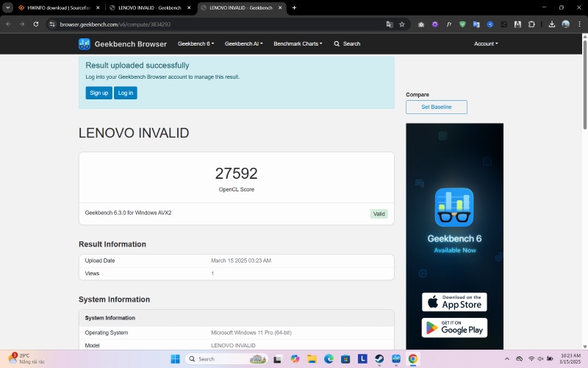Click the Set Baseline button

[x=437, y=107]
